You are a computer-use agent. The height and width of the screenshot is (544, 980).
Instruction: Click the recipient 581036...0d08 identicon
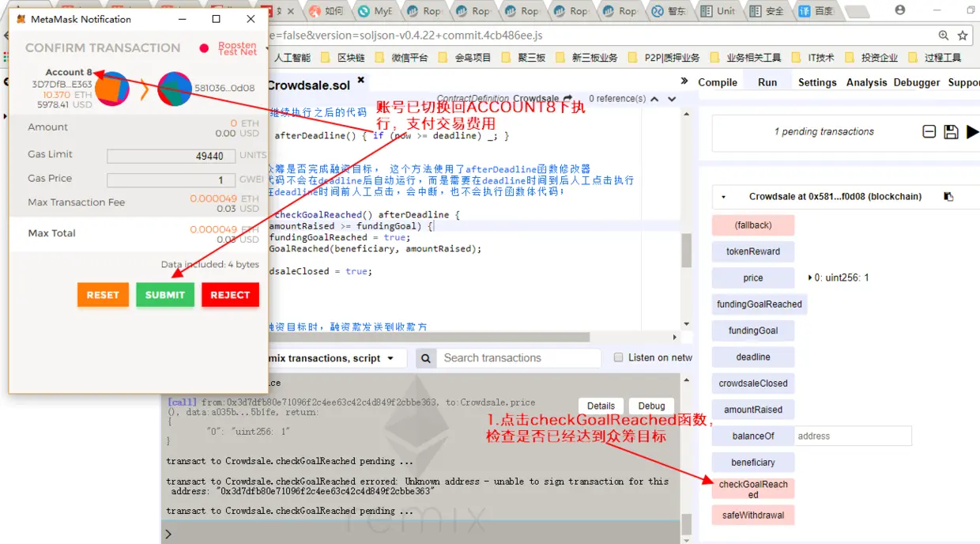pyautogui.click(x=175, y=89)
